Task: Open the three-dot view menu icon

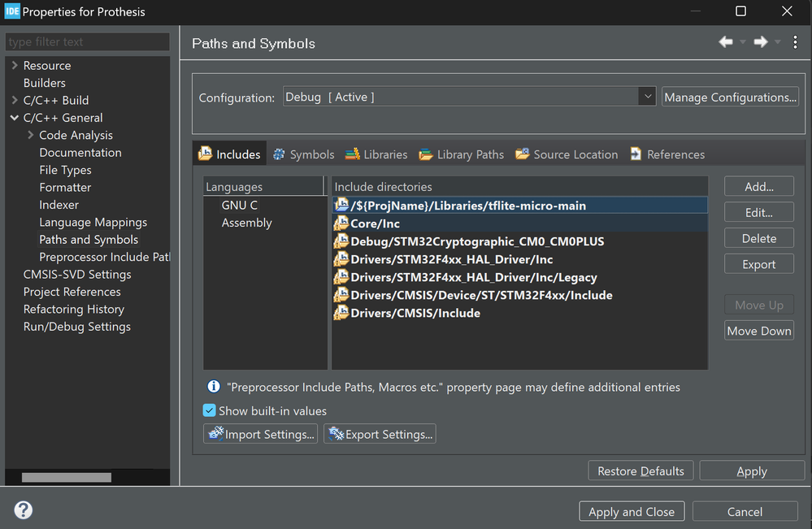Action: 795,42
